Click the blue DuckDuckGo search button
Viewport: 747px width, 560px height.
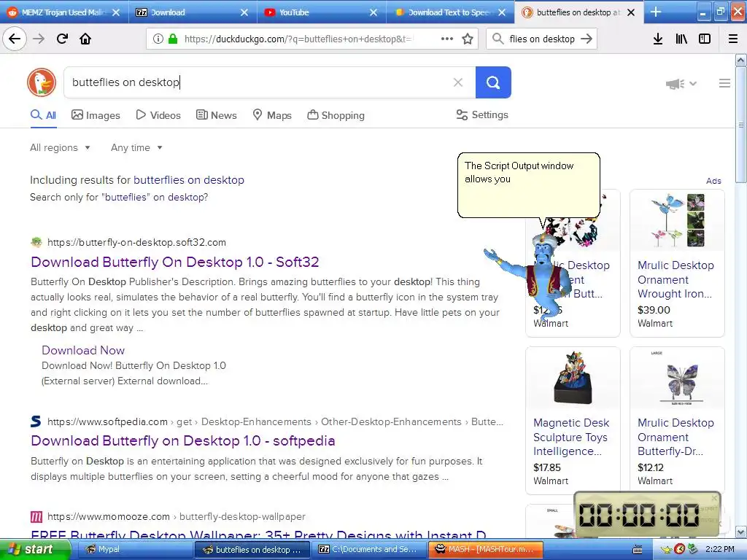[493, 82]
